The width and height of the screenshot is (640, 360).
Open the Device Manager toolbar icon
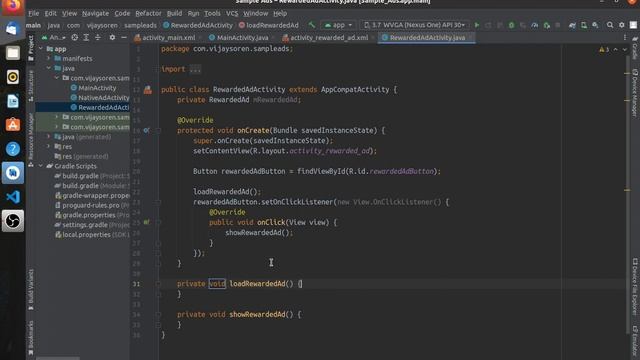click(x=584, y=25)
